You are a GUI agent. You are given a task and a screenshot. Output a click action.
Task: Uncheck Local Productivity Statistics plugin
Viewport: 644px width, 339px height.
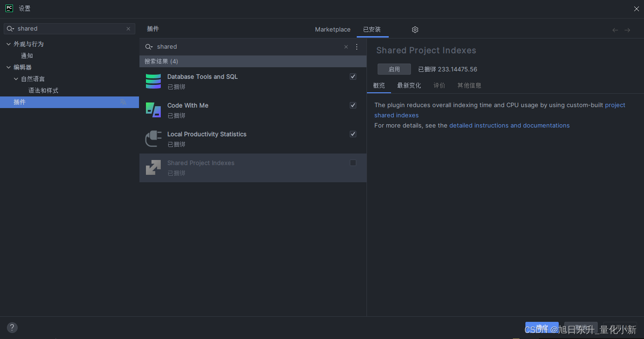pos(353,134)
